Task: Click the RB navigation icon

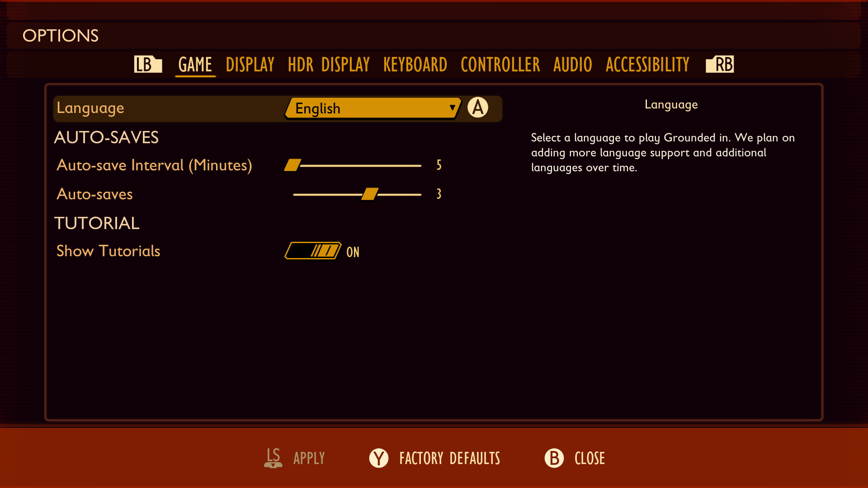Action: pyautogui.click(x=721, y=64)
